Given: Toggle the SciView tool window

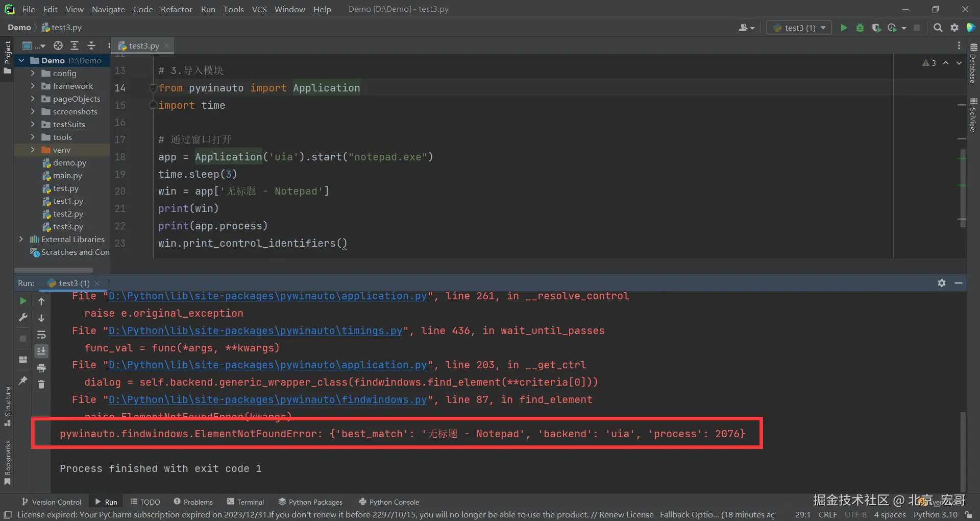Looking at the screenshot, I should (x=973, y=114).
